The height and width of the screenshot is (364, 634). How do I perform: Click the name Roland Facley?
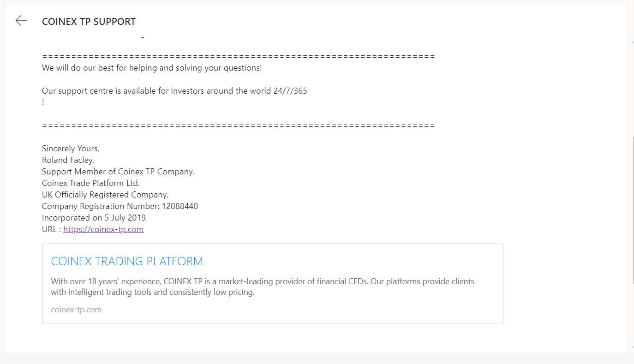[x=68, y=160]
